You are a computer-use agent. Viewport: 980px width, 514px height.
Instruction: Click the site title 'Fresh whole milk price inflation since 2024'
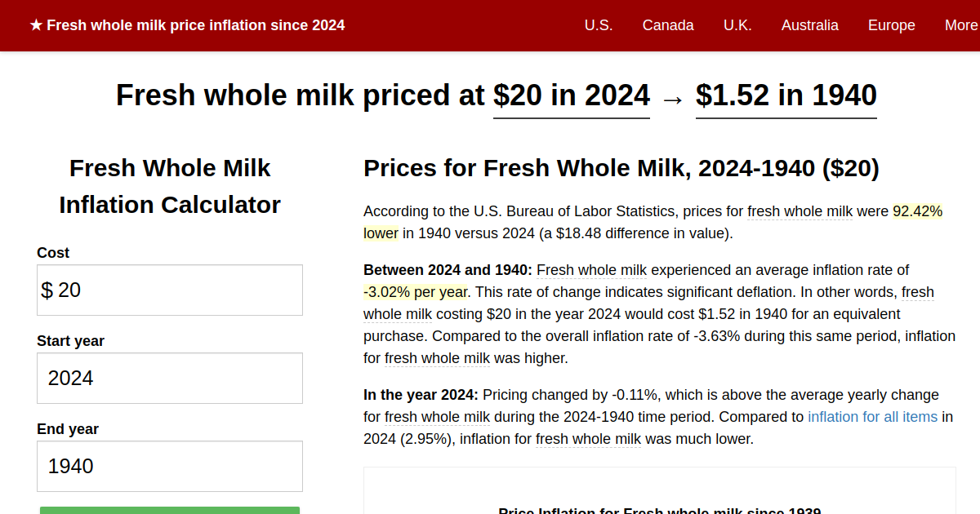(195, 25)
